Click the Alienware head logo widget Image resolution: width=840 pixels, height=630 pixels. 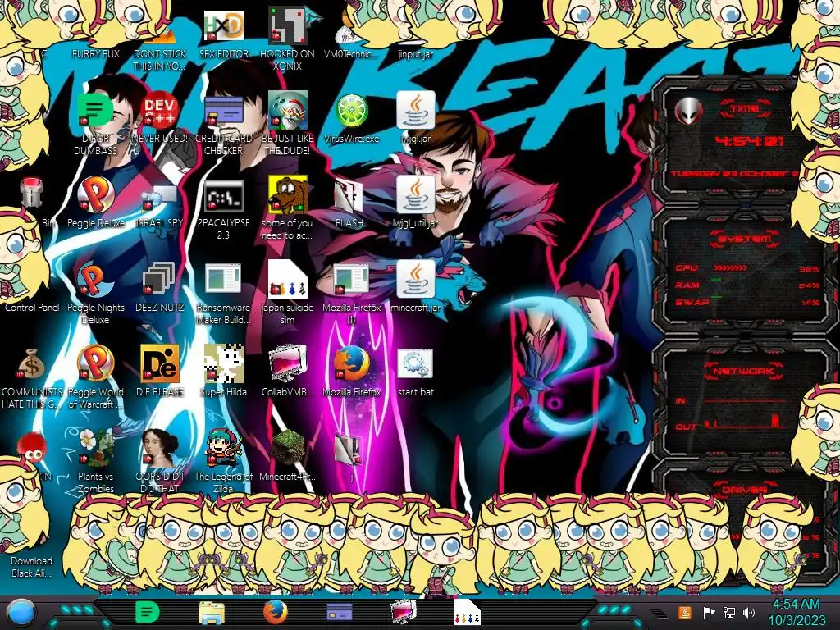(x=688, y=112)
